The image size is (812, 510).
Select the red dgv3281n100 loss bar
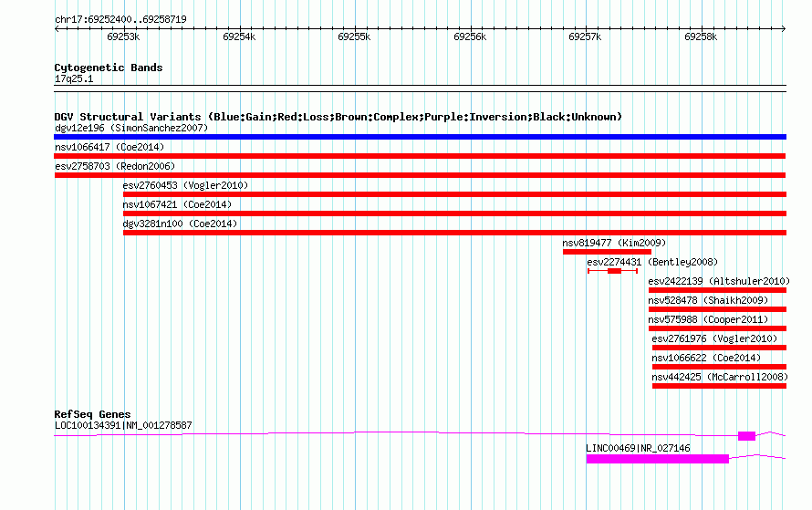pyautogui.click(x=454, y=233)
